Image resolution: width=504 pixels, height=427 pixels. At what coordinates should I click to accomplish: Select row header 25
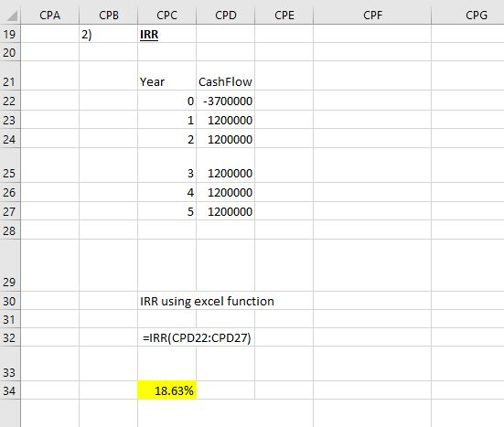10,165
